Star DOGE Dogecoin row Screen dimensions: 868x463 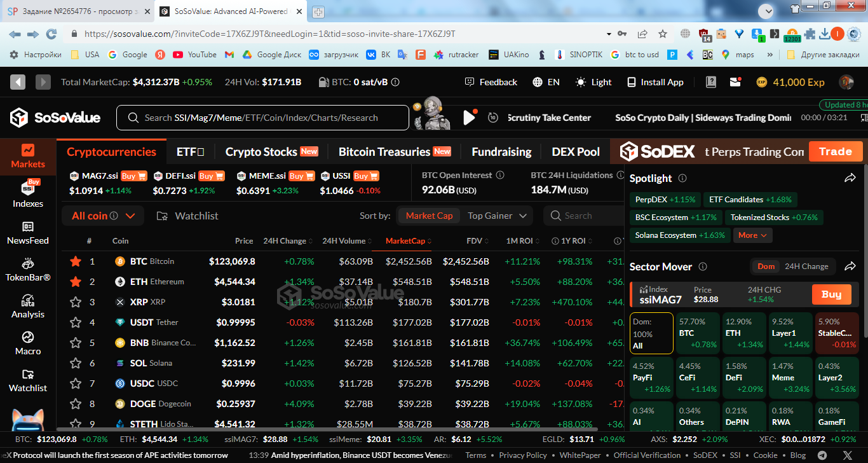pyautogui.click(x=76, y=404)
